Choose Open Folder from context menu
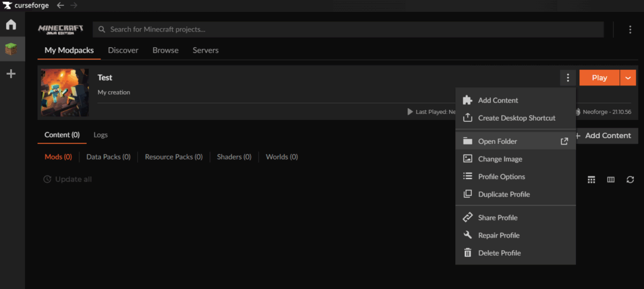 point(497,141)
